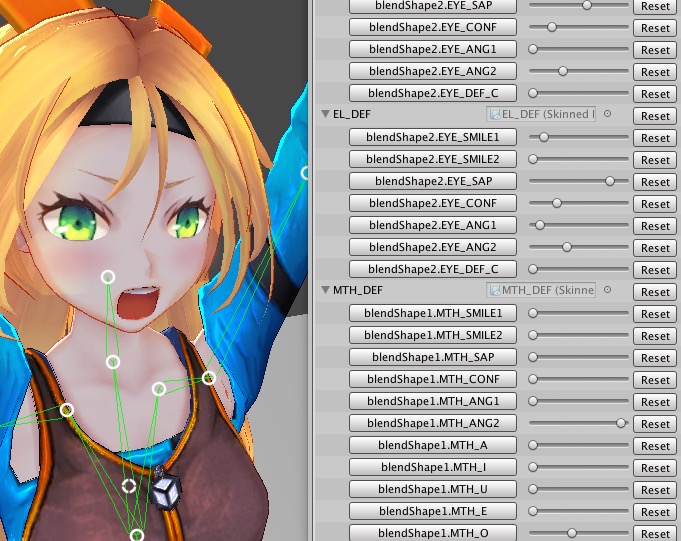Click the MTH_ANG2 slider handle

tap(621, 423)
